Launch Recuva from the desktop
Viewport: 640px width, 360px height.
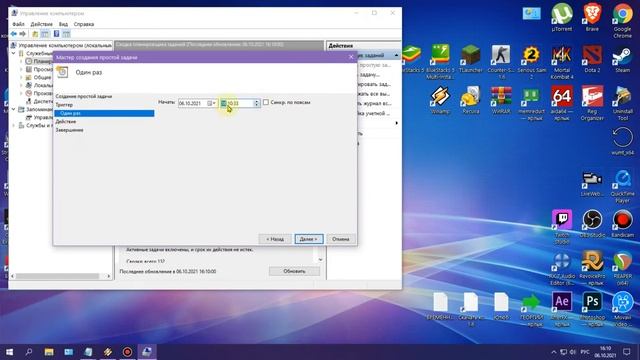471,100
